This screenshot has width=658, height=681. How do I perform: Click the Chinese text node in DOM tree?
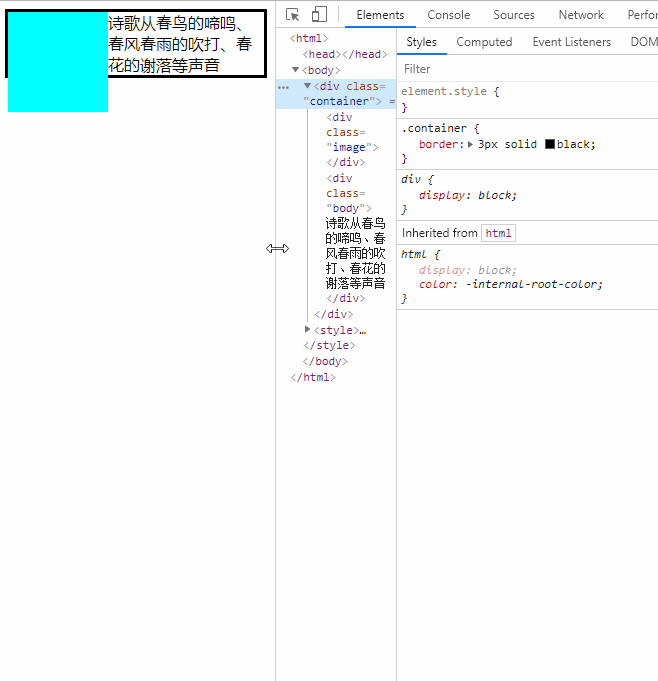coord(355,253)
